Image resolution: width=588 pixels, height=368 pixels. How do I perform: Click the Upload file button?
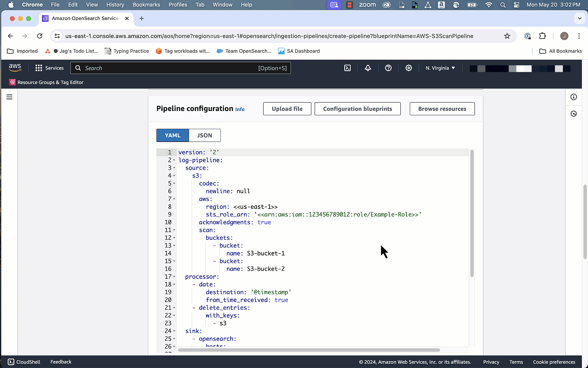point(287,109)
